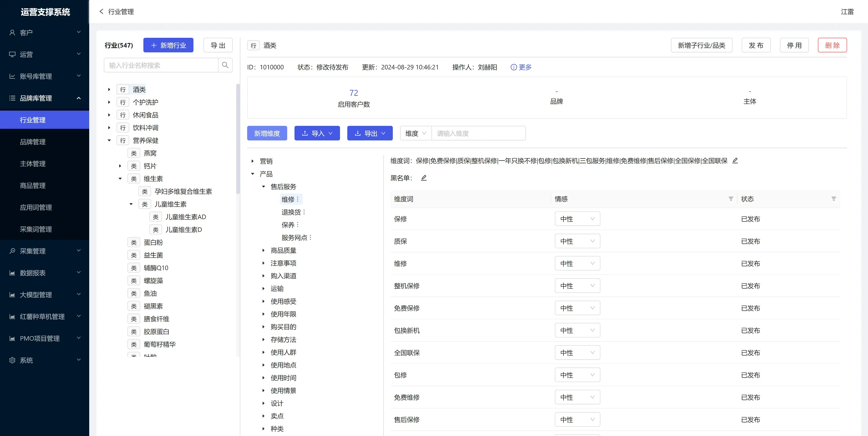Click the search magnifier icon for industries
Image resolution: width=868 pixels, height=436 pixels.
(x=225, y=65)
